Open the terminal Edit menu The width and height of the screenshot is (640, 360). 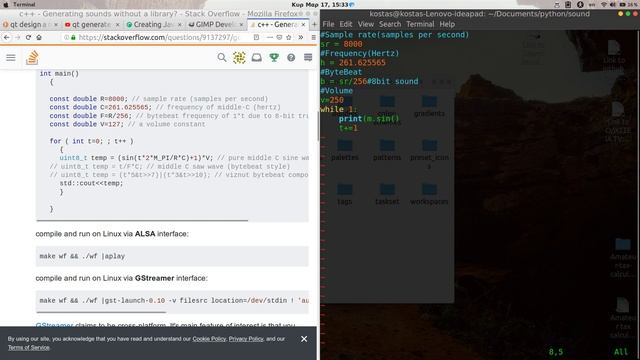345,24
